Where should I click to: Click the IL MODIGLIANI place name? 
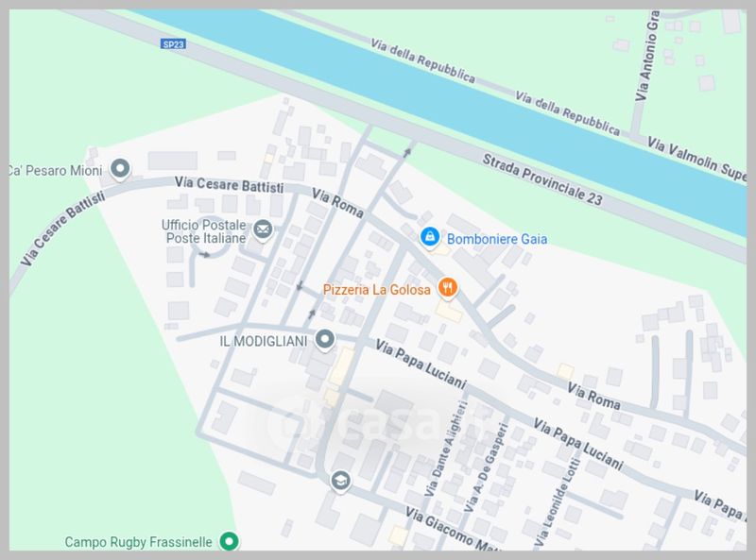coord(264,341)
